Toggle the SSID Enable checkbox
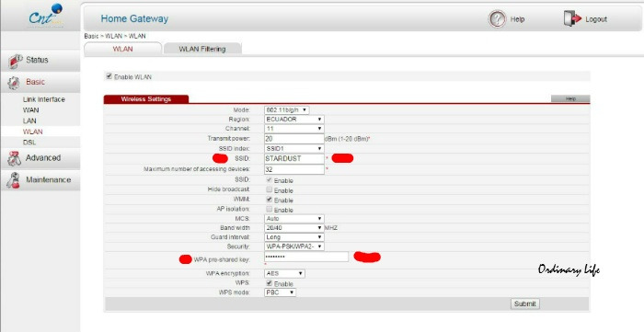644x332 pixels. point(269,180)
